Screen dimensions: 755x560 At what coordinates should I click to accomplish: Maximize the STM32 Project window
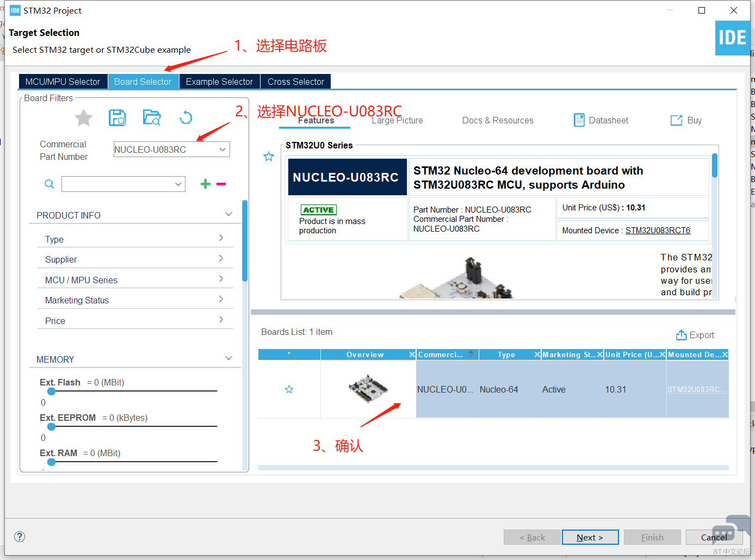coord(702,10)
